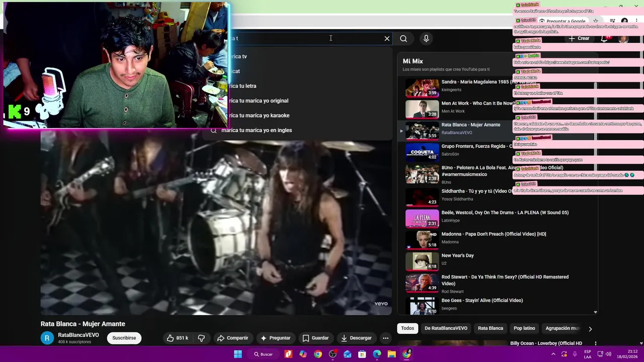Clear the YouTube search box with the X
This screenshot has height=362, width=644.
pos(387,38)
